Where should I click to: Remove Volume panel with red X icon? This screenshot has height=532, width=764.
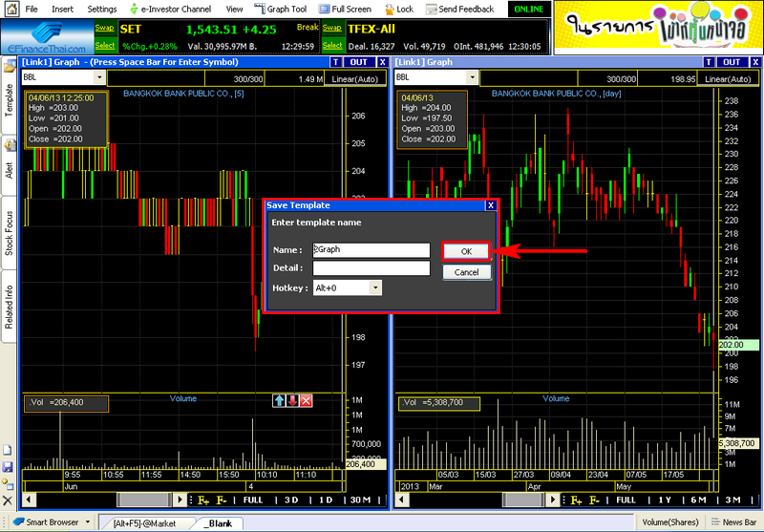click(306, 400)
